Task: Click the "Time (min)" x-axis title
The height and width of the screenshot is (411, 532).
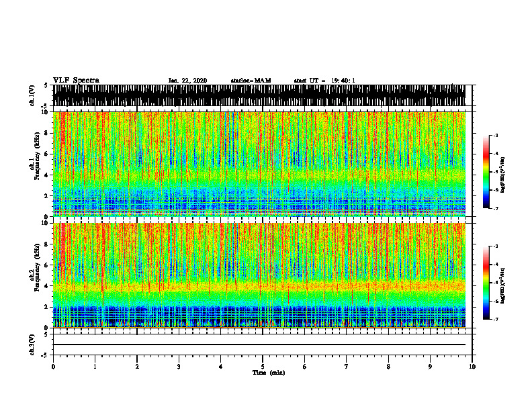Action: coord(269,373)
